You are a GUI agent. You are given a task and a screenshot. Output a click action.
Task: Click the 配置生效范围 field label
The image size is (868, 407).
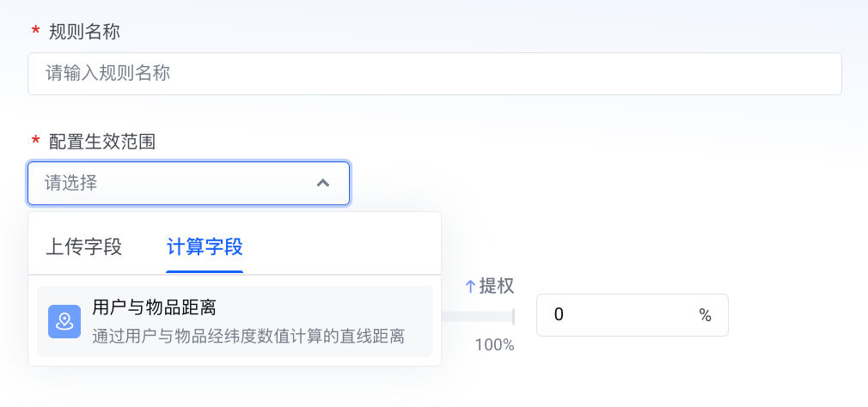coord(101,141)
